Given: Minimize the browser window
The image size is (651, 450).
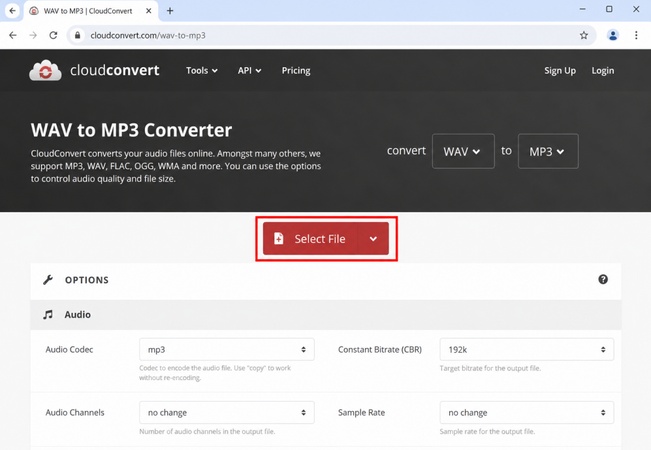Looking at the screenshot, I should (x=582, y=9).
